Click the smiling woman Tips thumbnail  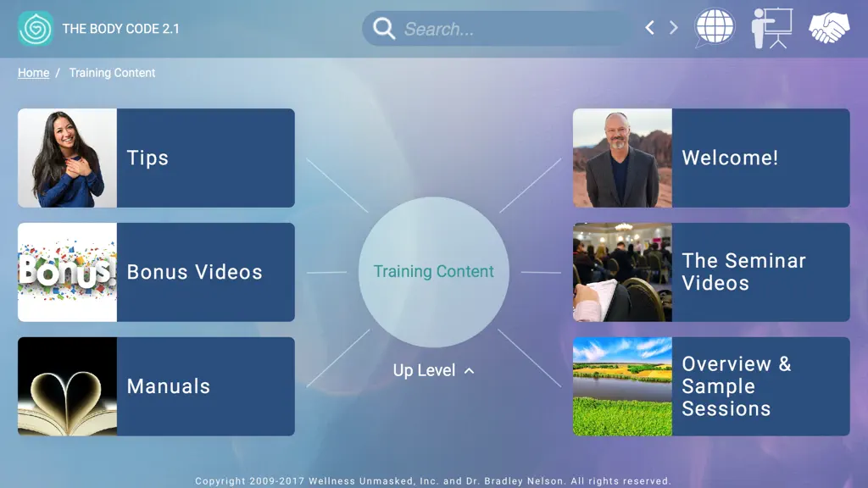68,158
